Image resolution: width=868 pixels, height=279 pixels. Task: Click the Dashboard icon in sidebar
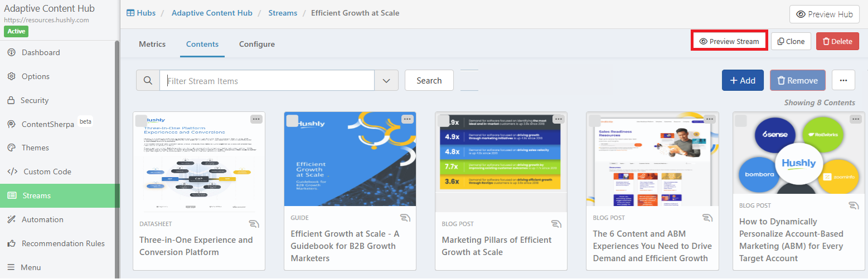[x=11, y=52]
